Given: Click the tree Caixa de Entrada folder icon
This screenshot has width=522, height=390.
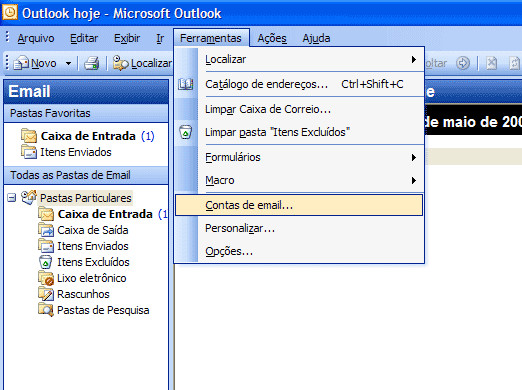Looking at the screenshot, I should (46, 214).
